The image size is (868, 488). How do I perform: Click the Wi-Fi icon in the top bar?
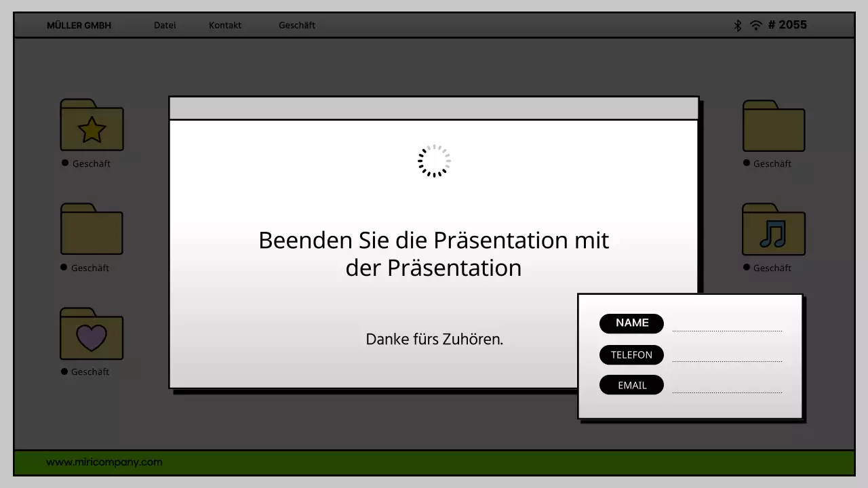pyautogui.click(x=755, y=25)
